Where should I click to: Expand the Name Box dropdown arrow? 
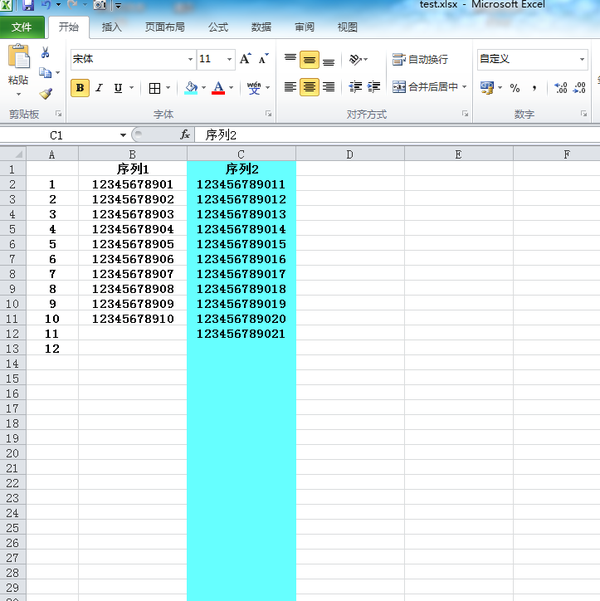[123, 135]
